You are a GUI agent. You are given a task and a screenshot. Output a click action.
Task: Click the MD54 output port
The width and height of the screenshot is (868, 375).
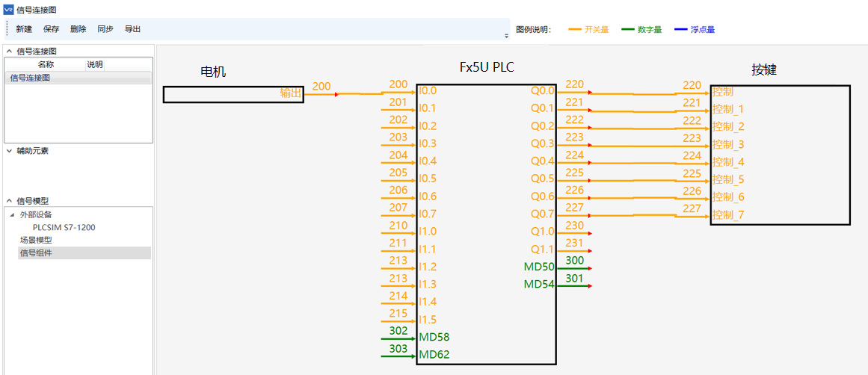point(539,285)
